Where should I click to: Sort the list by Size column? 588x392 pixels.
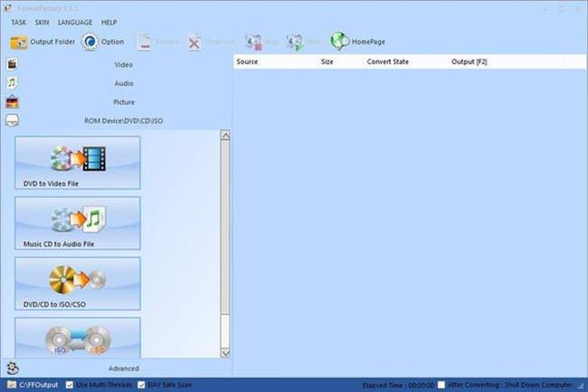pos(340,62)
